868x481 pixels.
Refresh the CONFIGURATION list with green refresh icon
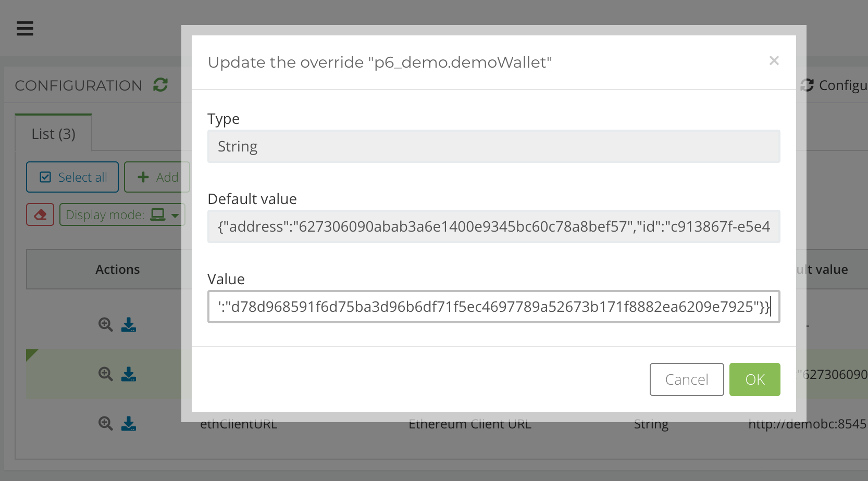coord(160,85)
